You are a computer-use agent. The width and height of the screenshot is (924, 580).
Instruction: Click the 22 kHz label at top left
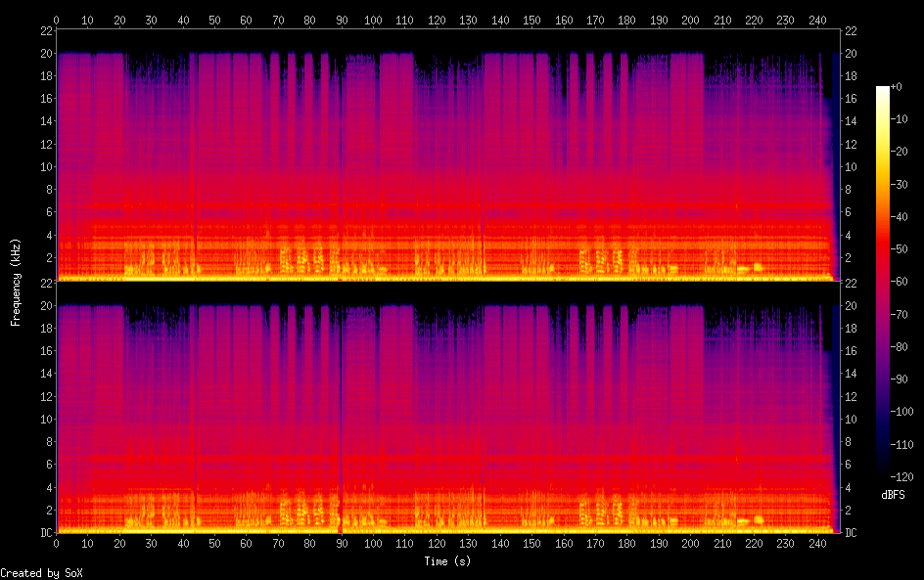(45, 31)
